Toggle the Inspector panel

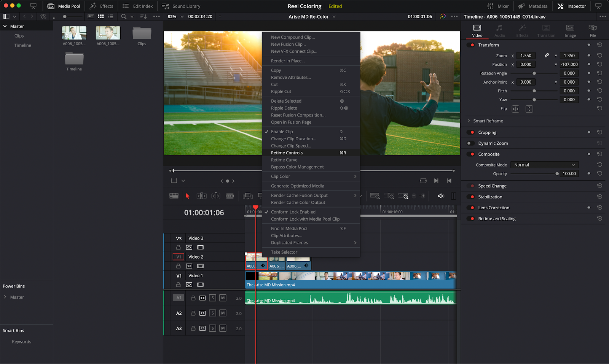(572, 6)
